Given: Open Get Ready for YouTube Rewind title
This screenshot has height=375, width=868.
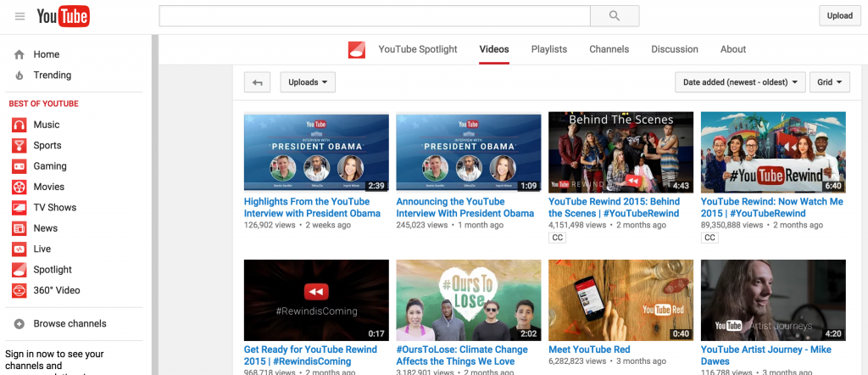Looking at the screenshot, I should [310, 355].
